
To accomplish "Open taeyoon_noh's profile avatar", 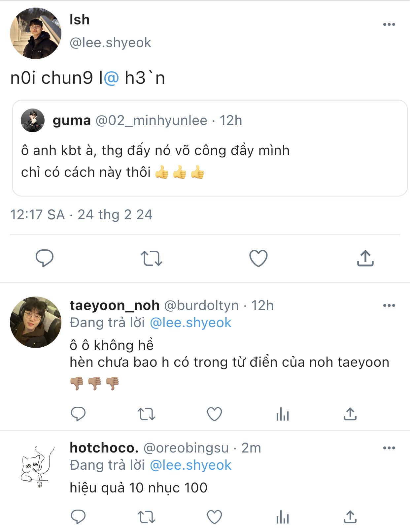I will pos(36,322).
